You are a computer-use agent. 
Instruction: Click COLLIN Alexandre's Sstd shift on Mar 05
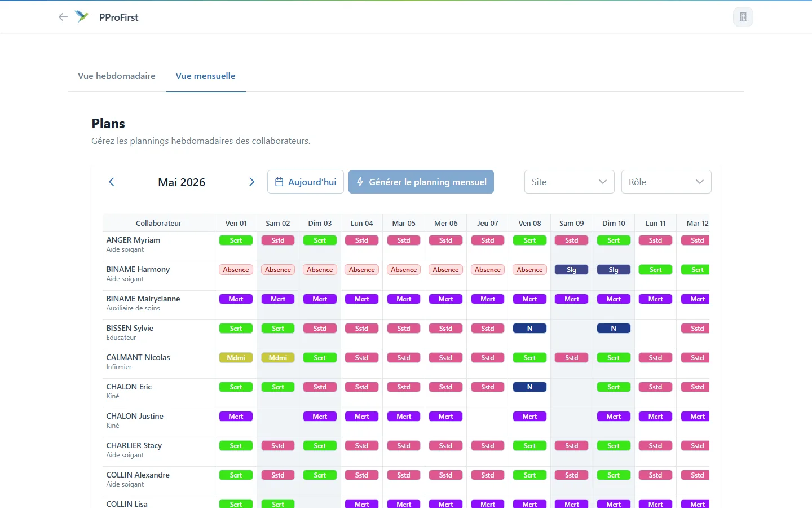point(404,475)
